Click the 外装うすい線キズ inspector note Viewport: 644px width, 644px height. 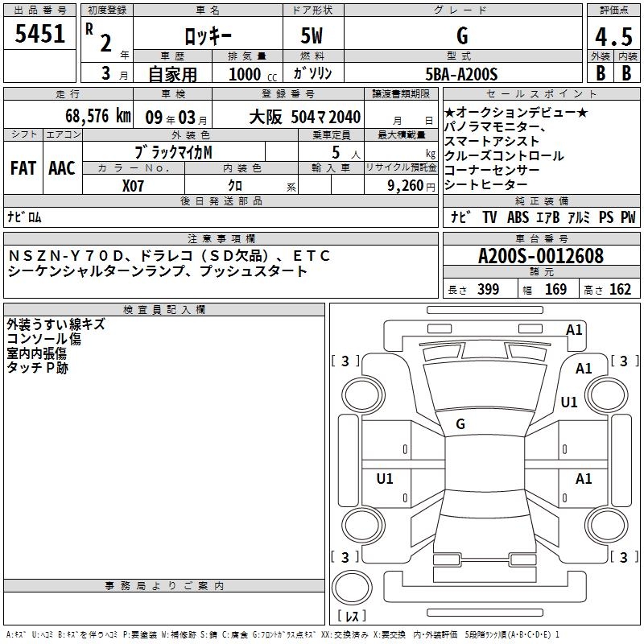click(x=56, y=324)
